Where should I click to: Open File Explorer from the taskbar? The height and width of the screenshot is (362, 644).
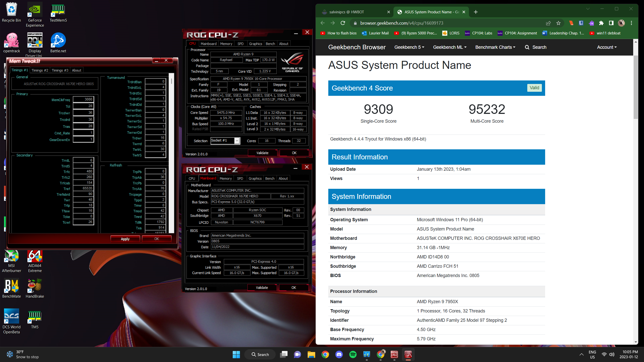click(x=311, y=354)
